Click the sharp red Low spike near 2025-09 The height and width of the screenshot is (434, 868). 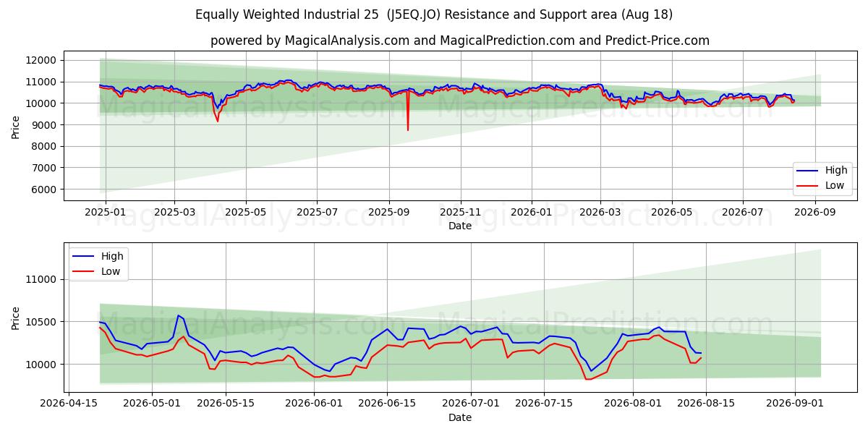pos(407,112)
